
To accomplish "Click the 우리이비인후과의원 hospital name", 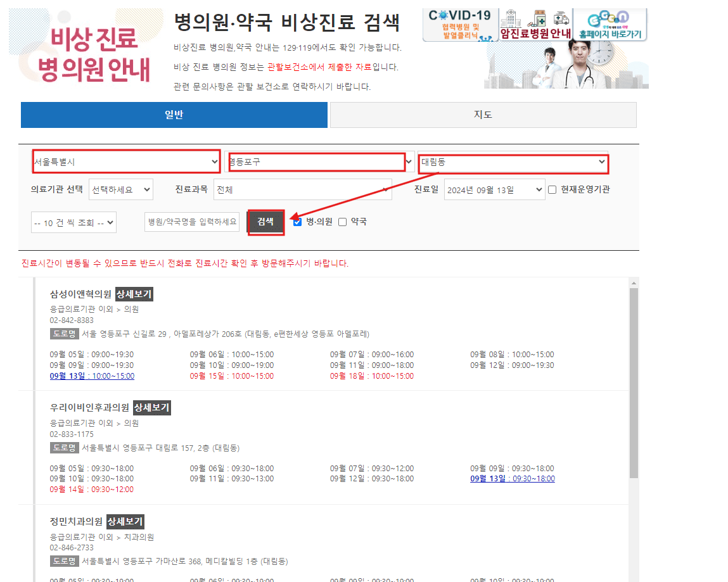I will [x=89, y=407].
